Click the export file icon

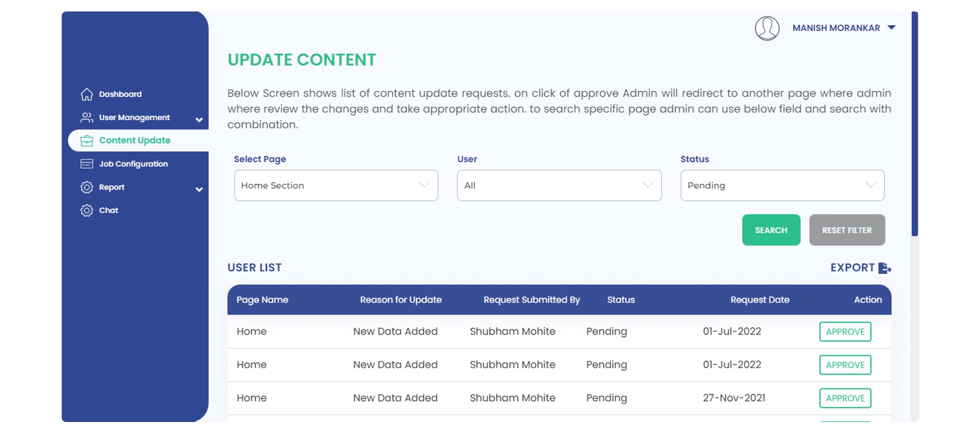[x=885, y=268]
